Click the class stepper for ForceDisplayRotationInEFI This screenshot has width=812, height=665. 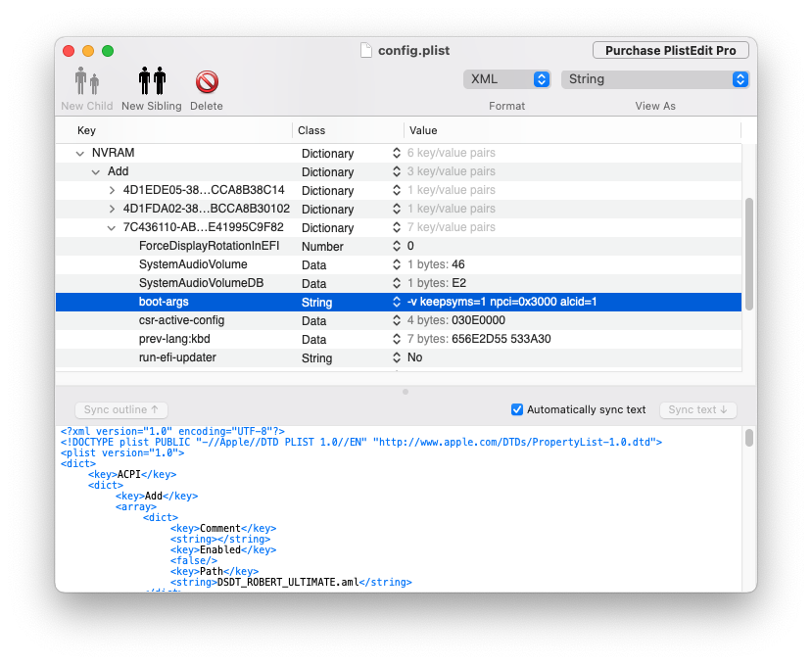396,246
